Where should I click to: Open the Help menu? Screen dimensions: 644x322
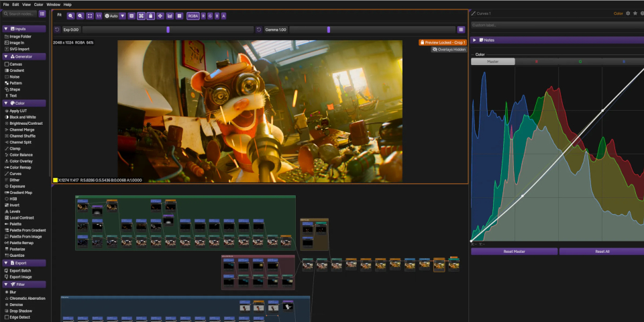tap(67, 5)
